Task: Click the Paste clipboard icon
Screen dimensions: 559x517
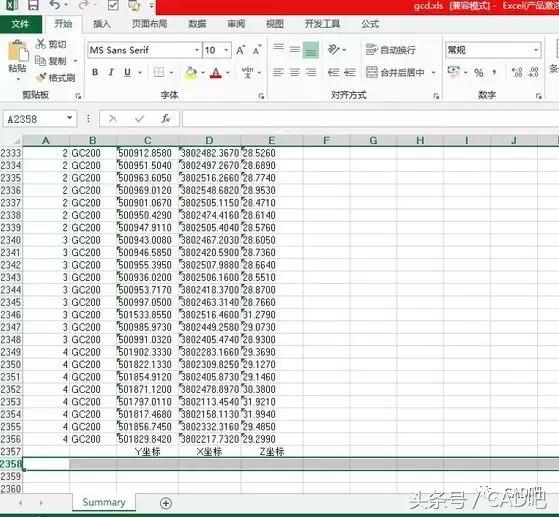Action: point(18,51)
